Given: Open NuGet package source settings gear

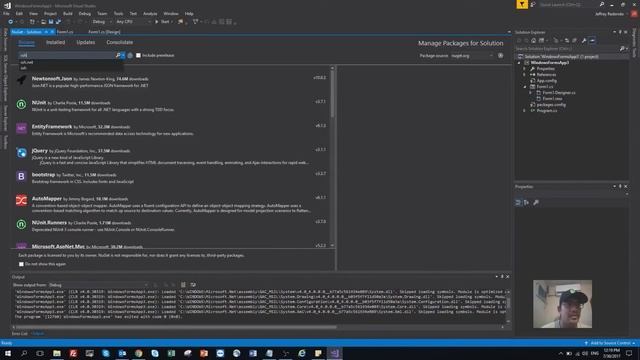Looking at the screenshot, I should click(500, 55).
